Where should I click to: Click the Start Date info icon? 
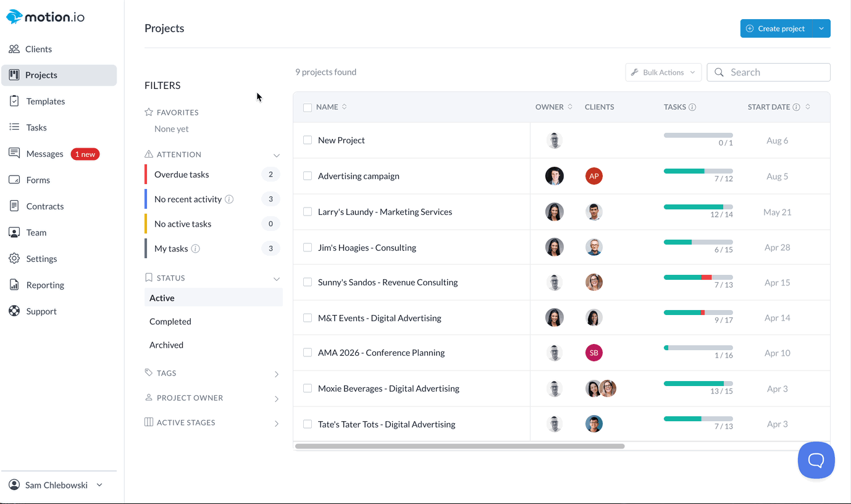(x=797, y=107)
